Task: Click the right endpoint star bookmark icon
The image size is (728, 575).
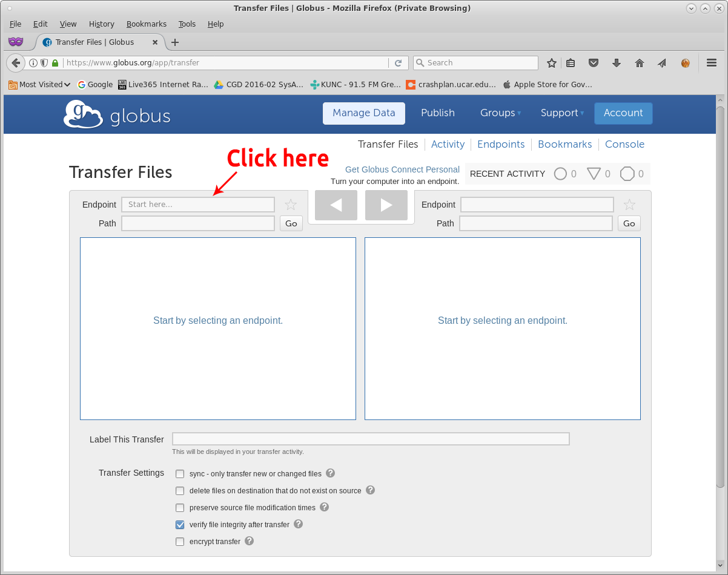Action: [x=629, y=205]
